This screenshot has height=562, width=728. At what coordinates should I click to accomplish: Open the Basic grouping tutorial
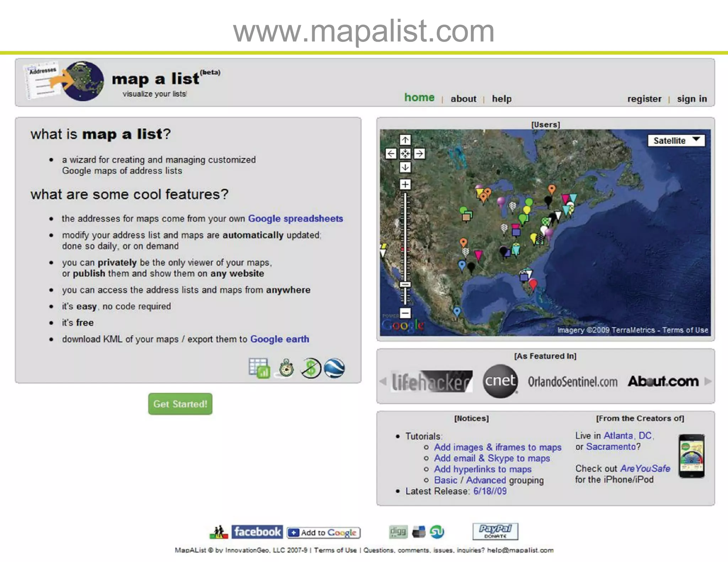[446, 480]
